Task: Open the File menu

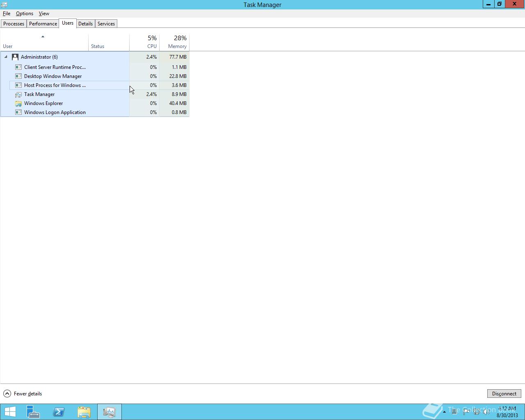Action: click(x=7, y=14)
